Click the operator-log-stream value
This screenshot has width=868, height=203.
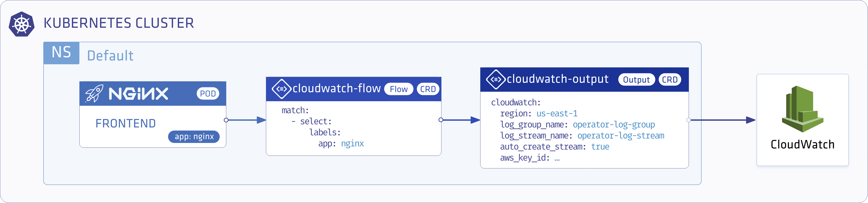pos(621,136)
